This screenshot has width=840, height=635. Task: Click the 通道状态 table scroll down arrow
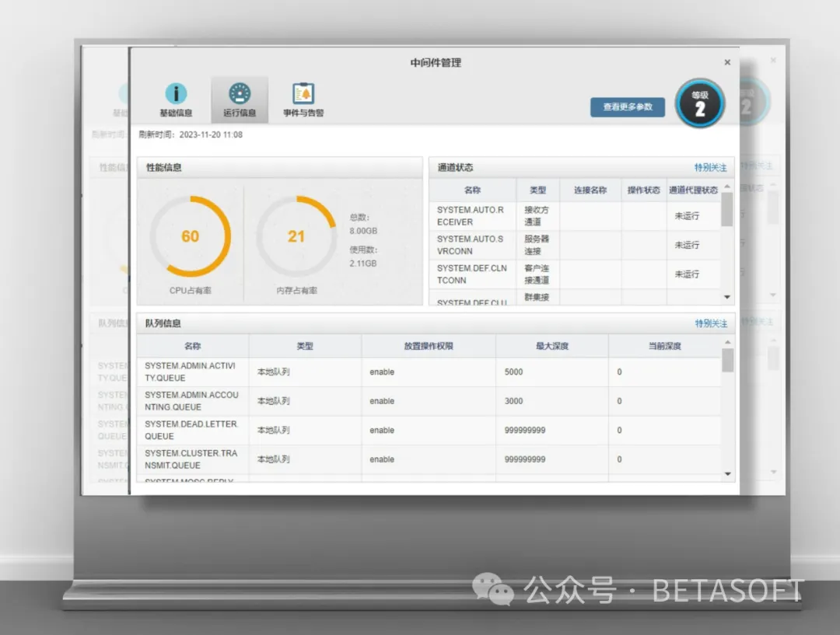coord(727,297)
